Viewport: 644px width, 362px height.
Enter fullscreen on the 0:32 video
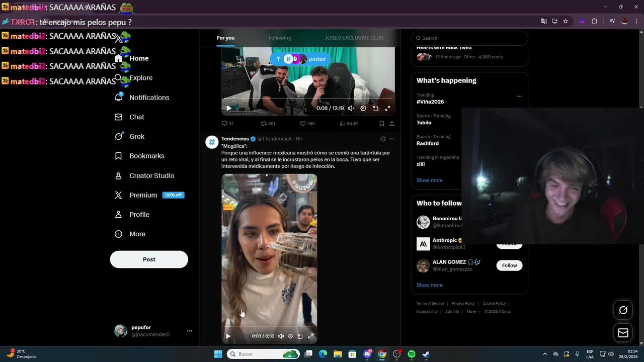point(310,336)
